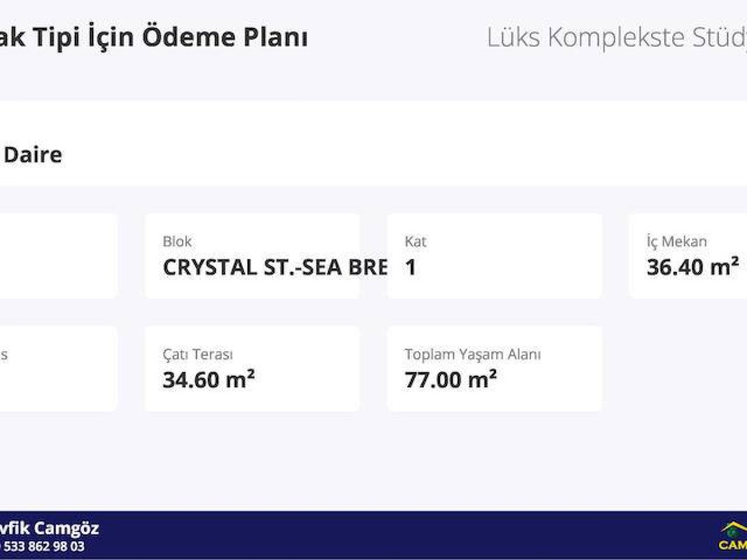Click the İç Mekan label
Screen dimensions: 747x560
tap(677, 241)
